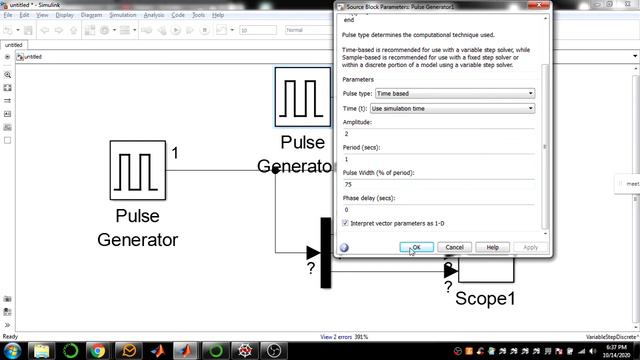Expand the double-chevron palette expander at bottom left
The height and width of the screenshot is (360, 640).
[x=7, y=325]
